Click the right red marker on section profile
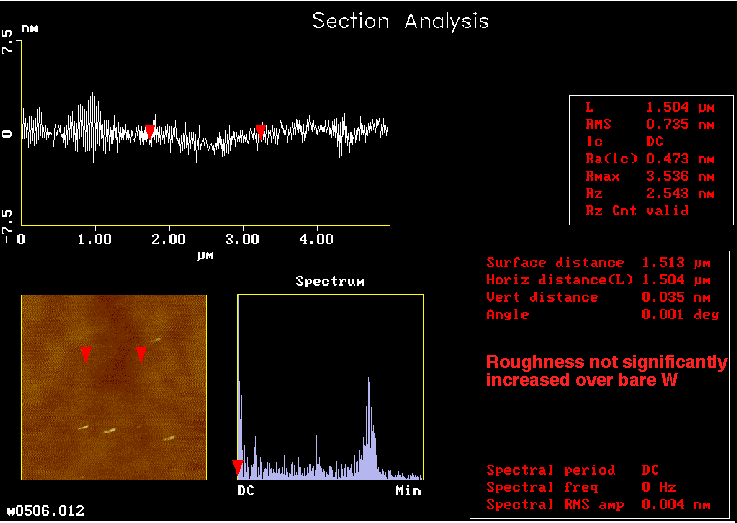 [261, 133]
